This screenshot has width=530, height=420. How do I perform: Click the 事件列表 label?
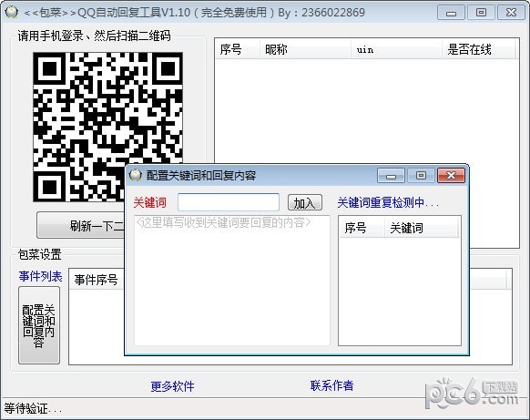[41, 276]
